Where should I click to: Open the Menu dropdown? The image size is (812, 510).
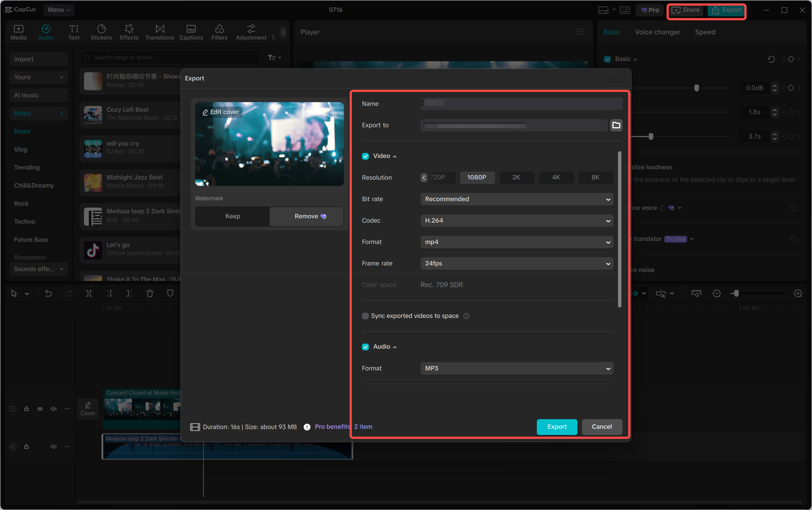(x=59, y=10)
